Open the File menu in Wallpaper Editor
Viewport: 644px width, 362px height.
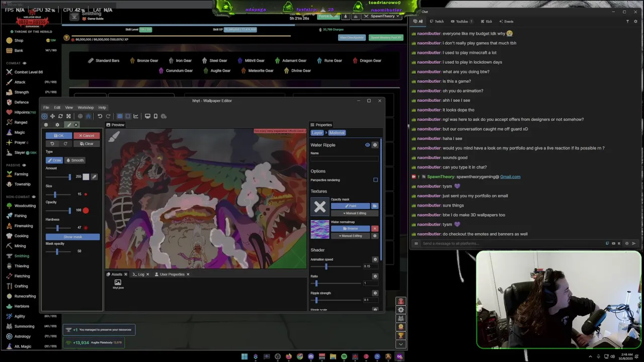pyautogui.click(x=46, y=108)
